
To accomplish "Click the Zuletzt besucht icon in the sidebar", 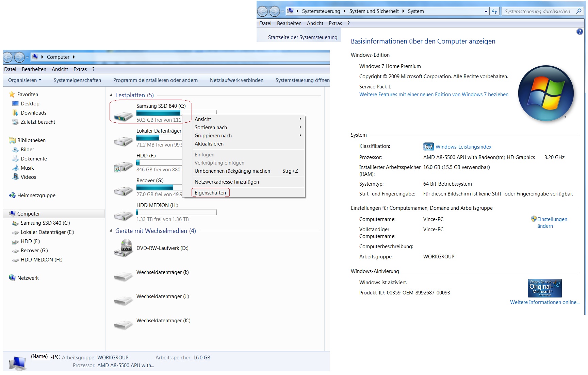I will [x=15, y=122].
